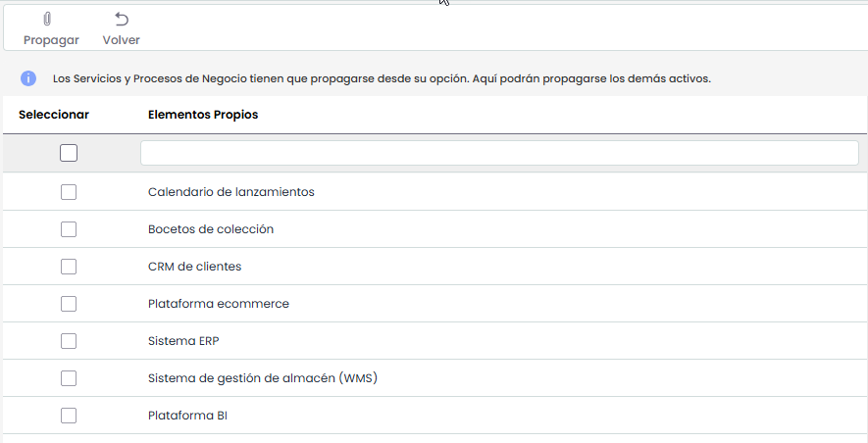Click the Seleccionar column header

54,115
